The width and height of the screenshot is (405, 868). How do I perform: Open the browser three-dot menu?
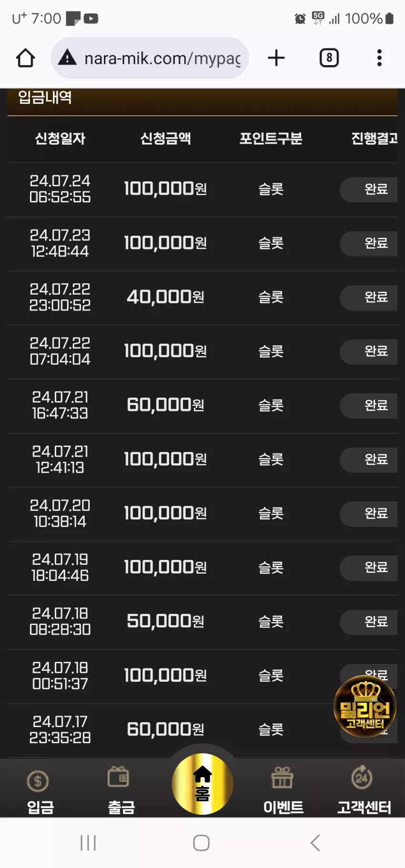(x=379, y=58)
